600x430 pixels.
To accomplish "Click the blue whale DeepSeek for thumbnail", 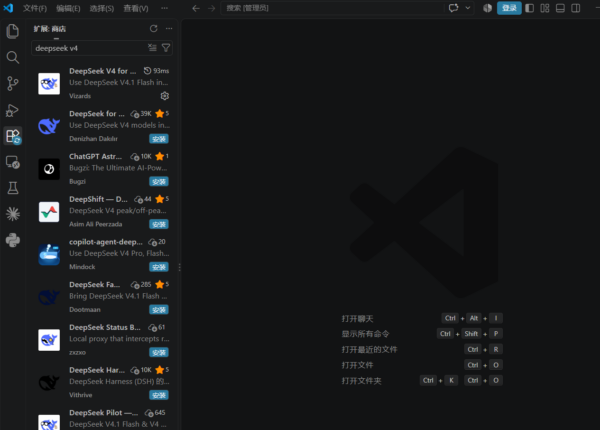I will 49,126.
